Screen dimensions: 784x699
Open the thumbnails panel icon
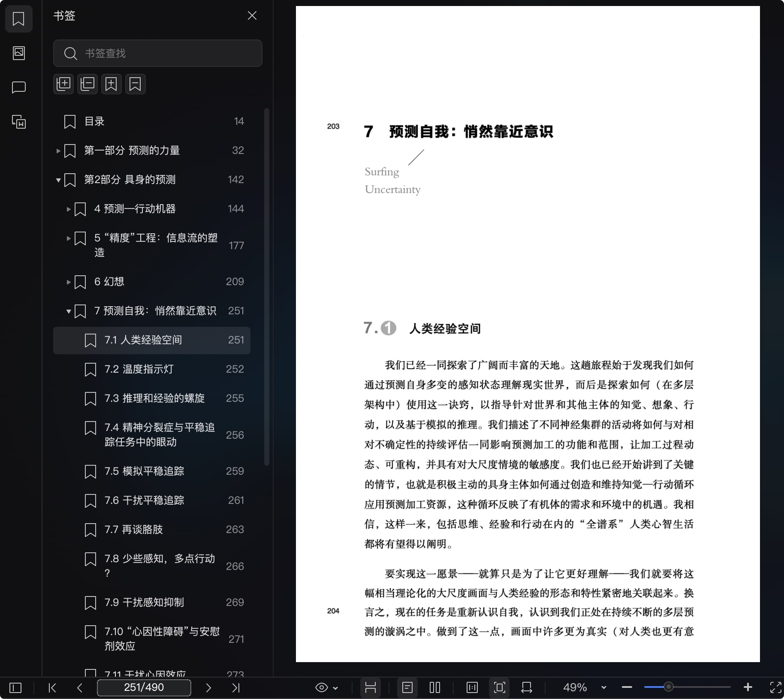tap(18, 53)
